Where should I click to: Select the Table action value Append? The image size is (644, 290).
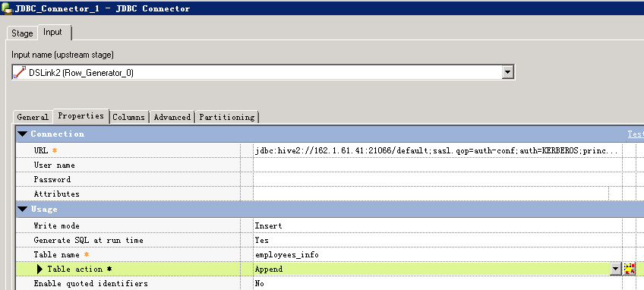pos(269,270)
